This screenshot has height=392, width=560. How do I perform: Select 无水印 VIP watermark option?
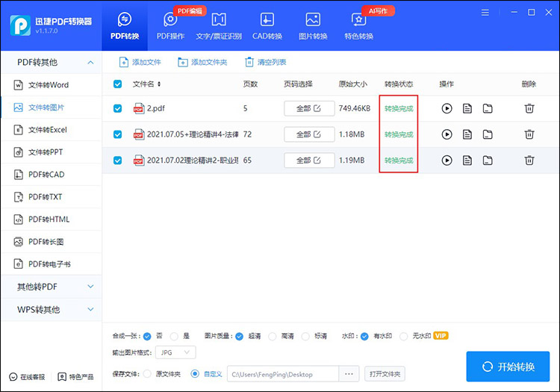403,336
